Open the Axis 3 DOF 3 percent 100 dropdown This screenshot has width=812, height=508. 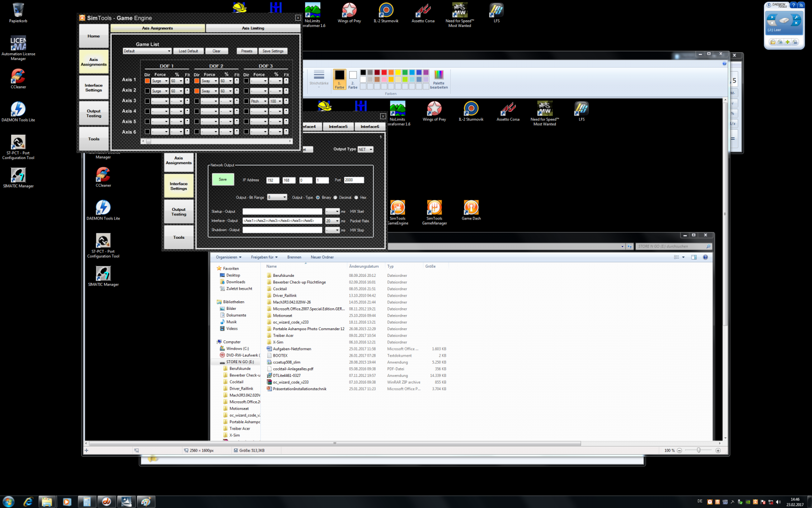tap(276, 101)
